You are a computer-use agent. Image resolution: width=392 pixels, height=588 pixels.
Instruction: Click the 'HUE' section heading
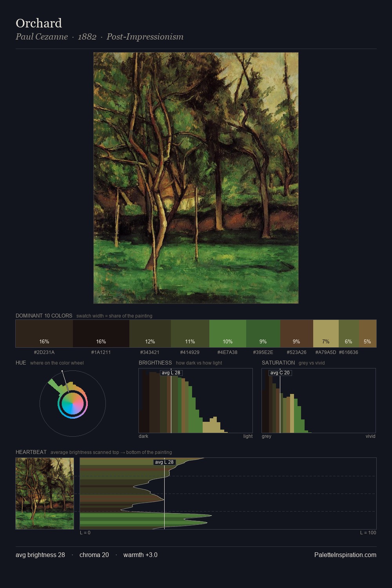[x=21, y=363]
